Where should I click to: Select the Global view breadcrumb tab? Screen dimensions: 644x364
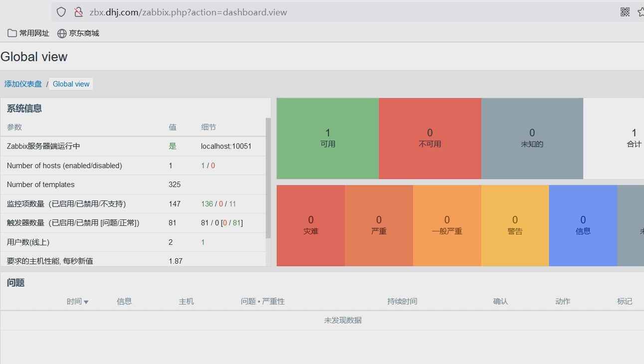[x=71, y=84]
